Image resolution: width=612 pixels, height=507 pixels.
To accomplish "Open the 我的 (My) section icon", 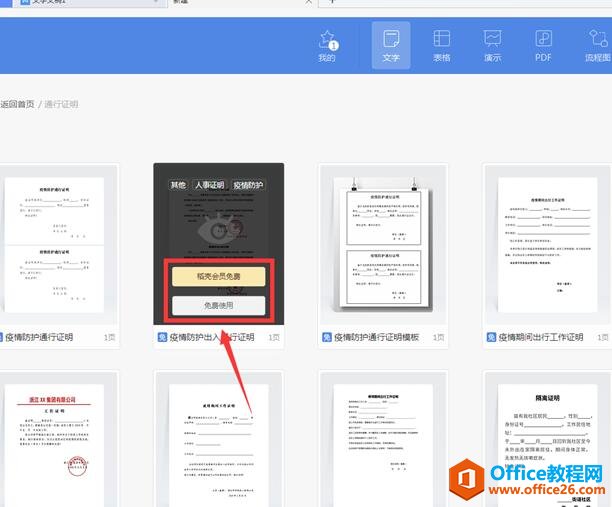I will pos(327,46).
